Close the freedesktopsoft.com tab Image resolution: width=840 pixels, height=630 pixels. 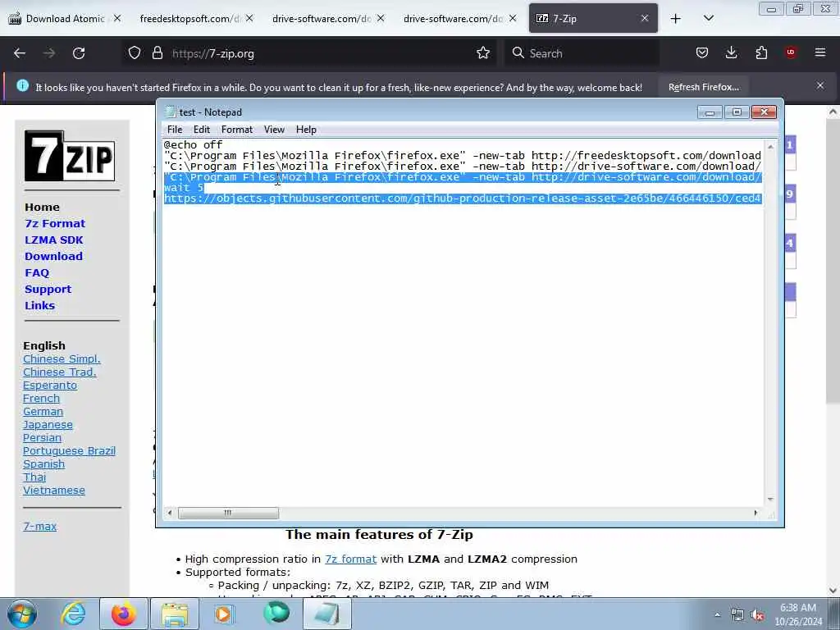249,18
